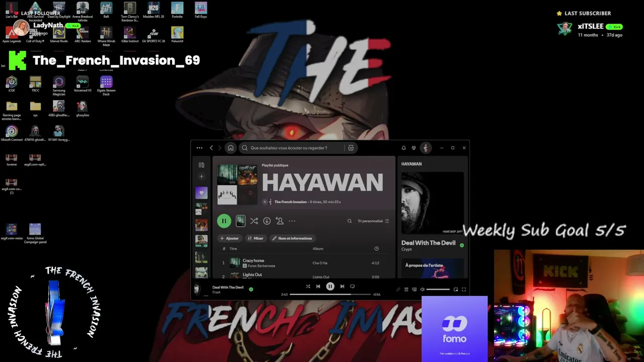This screenshot has height=362, width=644.
Task: Add playlist to library with plus icon
Action: click(x=265, y=202)
